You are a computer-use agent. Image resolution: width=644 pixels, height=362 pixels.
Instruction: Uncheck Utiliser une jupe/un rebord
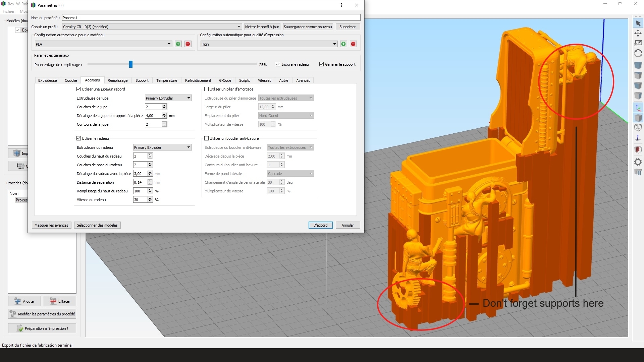(79, 89)
